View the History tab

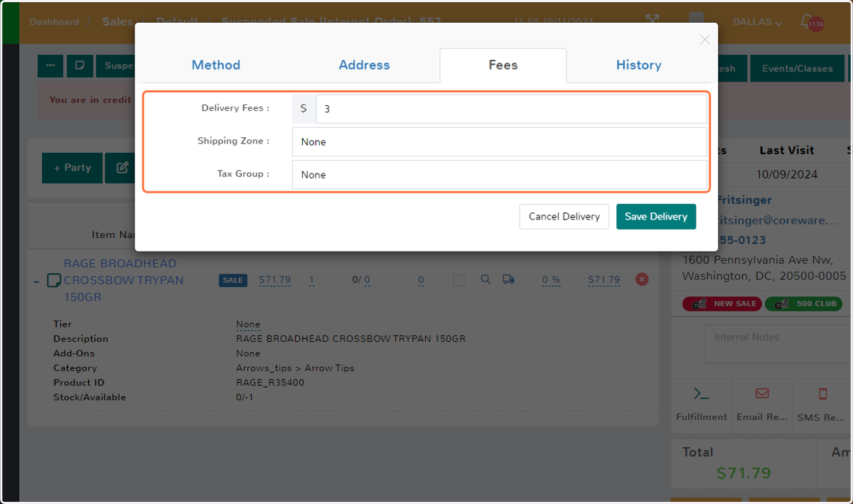point(638,65)
